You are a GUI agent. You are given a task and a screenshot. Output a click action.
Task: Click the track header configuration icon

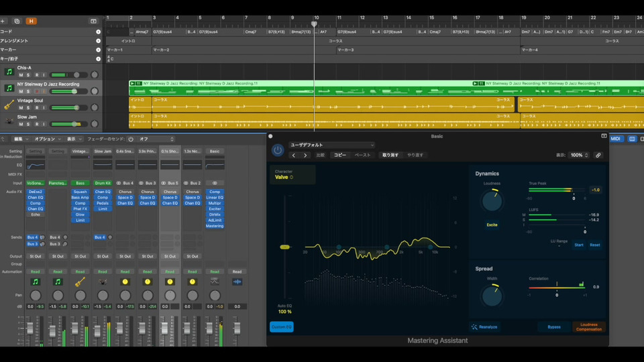pos(93,21)
